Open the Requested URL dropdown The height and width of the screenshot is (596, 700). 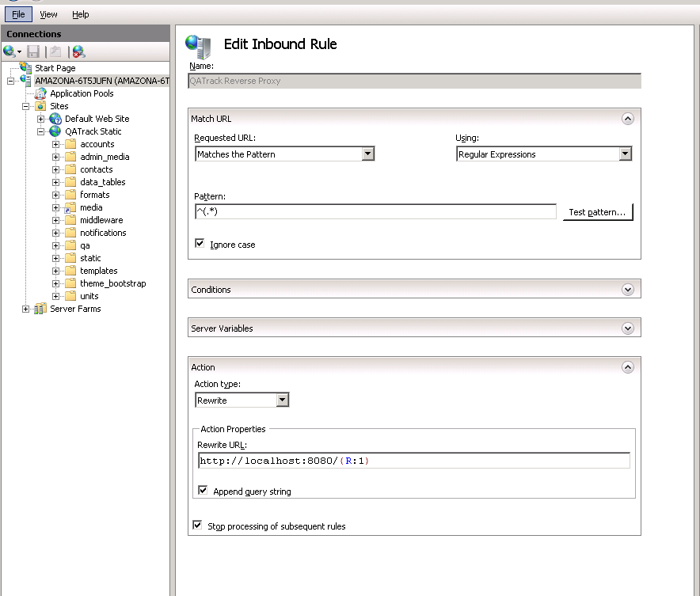point(369,154)
